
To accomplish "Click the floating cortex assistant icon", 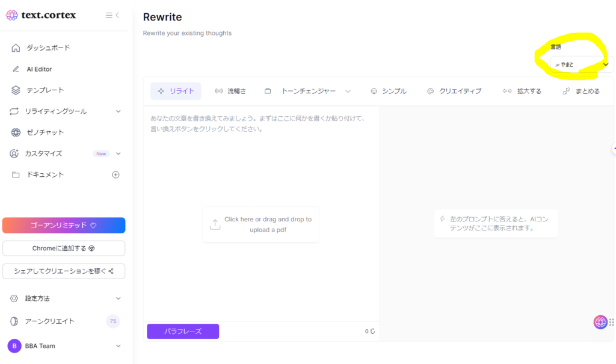I will pos(600,322).
